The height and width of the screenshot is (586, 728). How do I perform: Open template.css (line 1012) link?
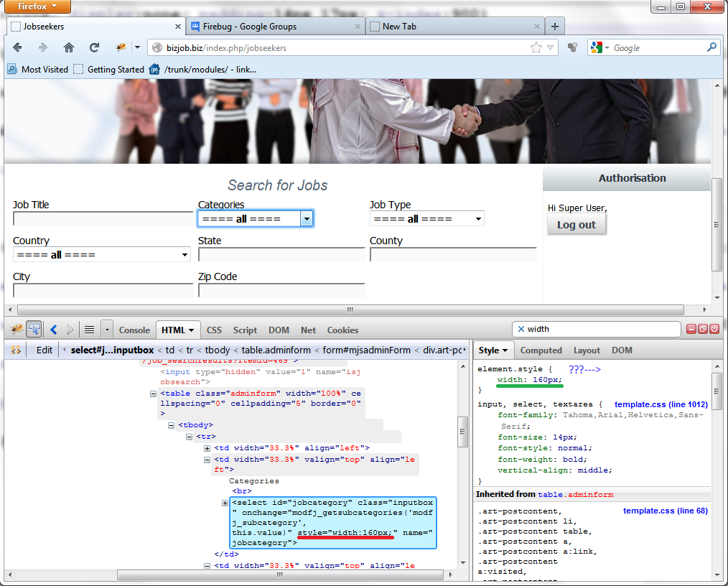coord(661,405)
